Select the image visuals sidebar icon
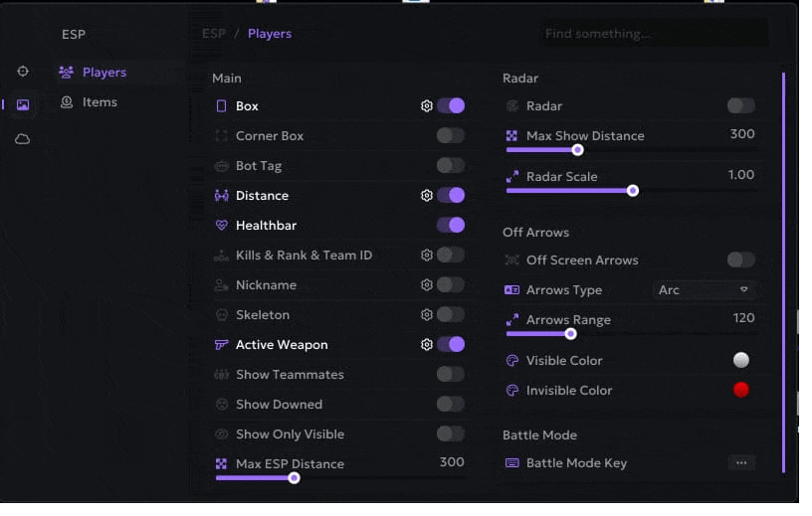This screenshot has height=516, width=812. [23, 104]
